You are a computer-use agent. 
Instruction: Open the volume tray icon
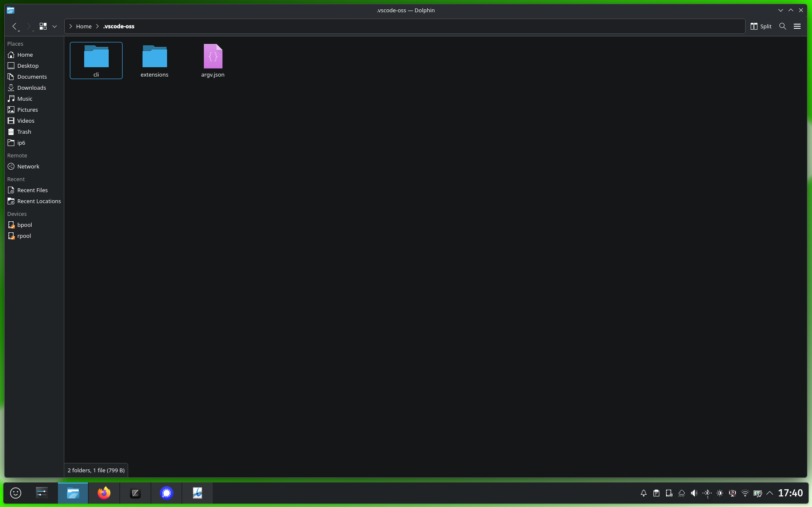[694, 493]
